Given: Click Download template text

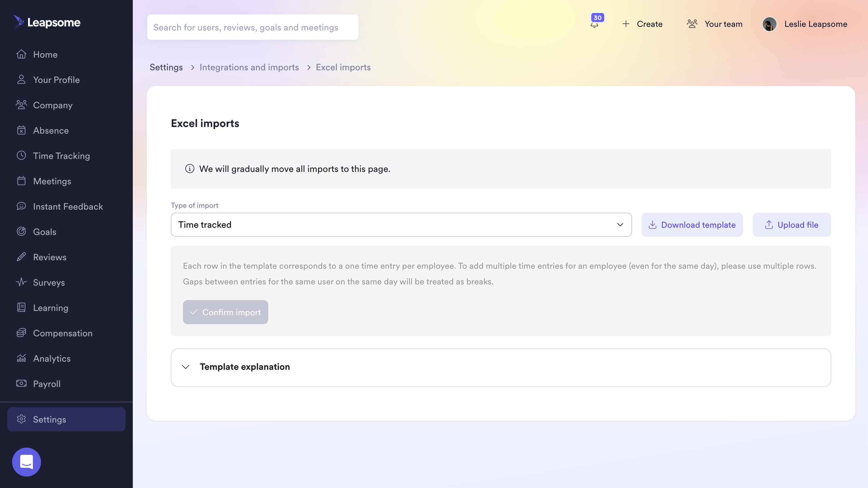Looking at the screenshot, I should [x=698, y=225].
